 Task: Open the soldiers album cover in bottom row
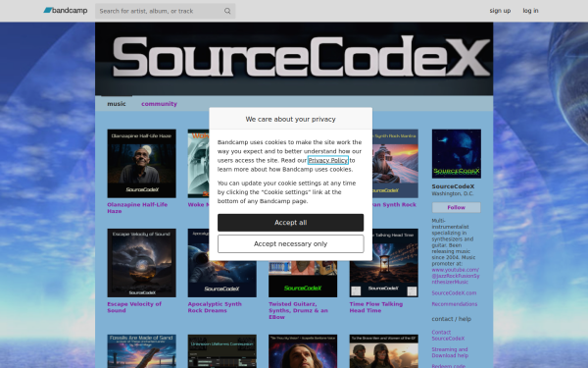click(x=383, y=351)
